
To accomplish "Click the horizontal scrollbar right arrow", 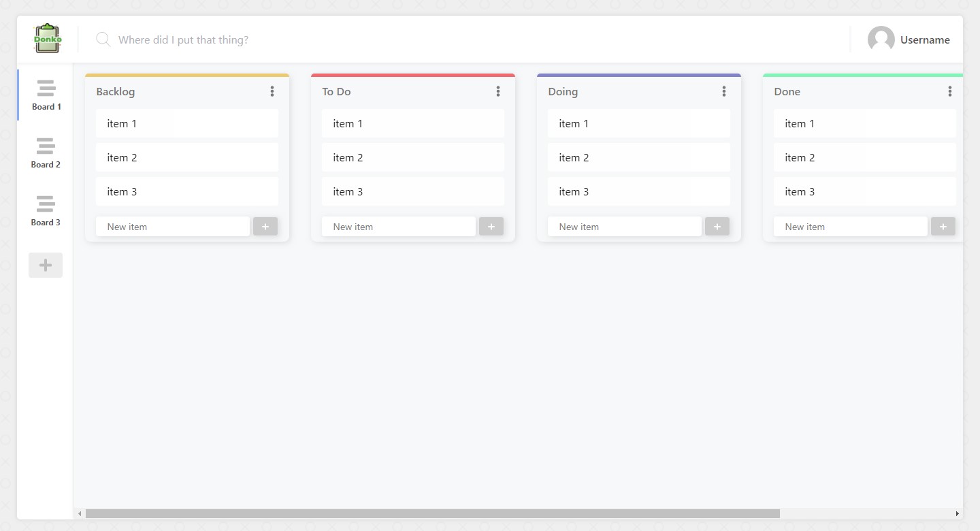I will pyautogui.click(x=957, y=513).
